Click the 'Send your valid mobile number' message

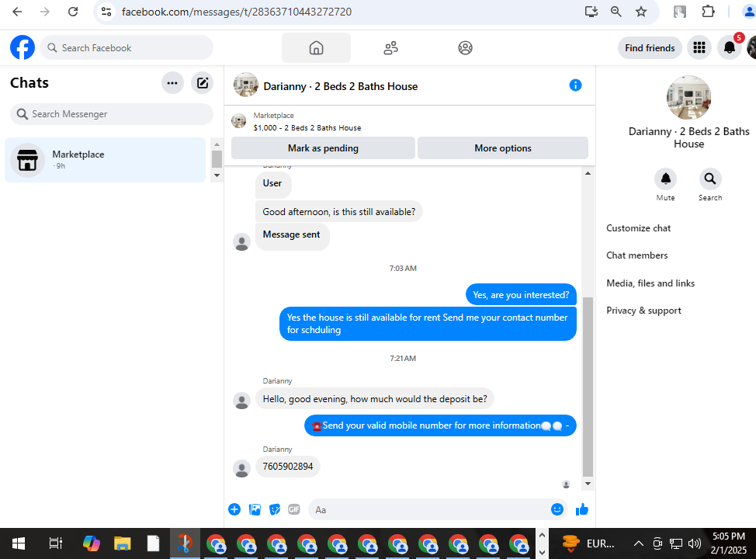[440, 425]
